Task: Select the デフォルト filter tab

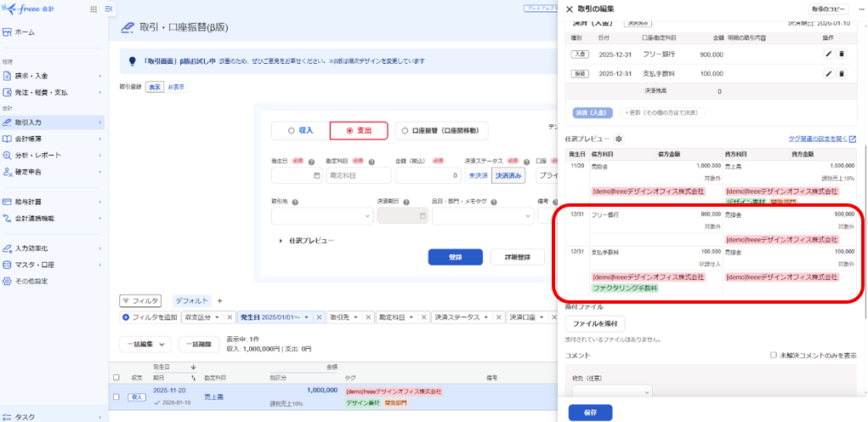Action: pyautogui.click(x=192, y=300)
